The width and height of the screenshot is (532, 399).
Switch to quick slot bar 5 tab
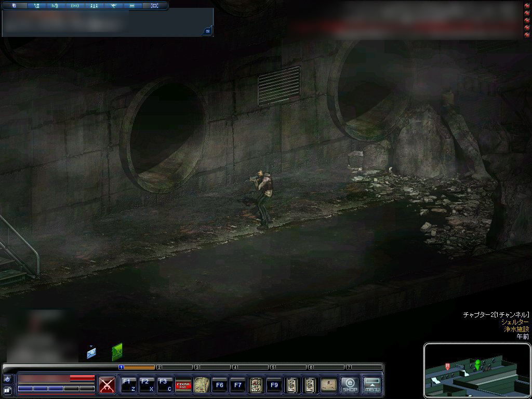(x=289, y=367)
